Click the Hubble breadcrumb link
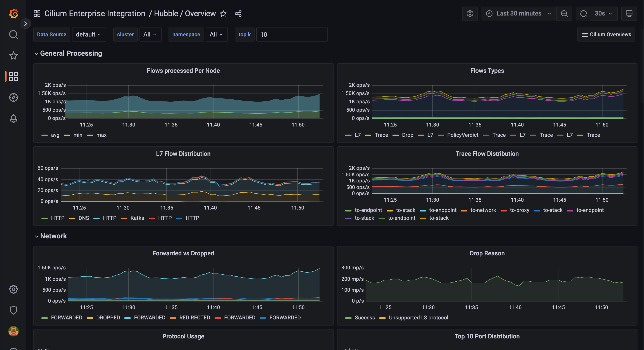 [166, 14]
